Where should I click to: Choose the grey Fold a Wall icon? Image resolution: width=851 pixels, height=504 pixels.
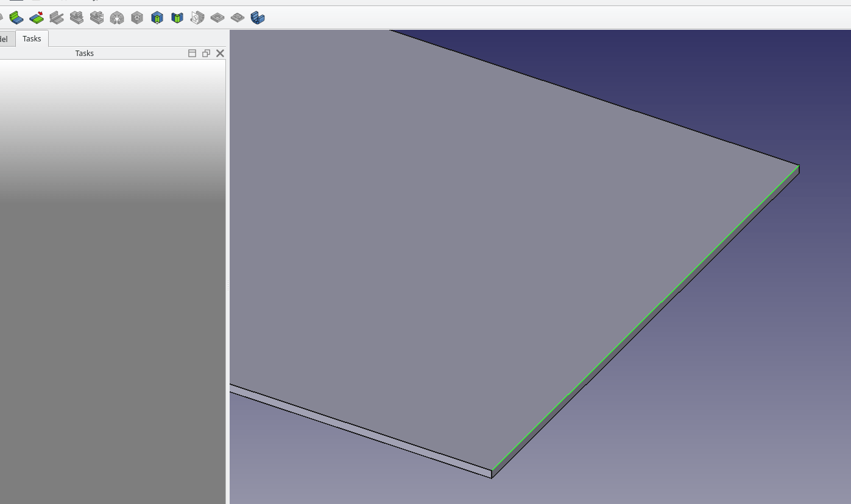click(x=57, y=18)
